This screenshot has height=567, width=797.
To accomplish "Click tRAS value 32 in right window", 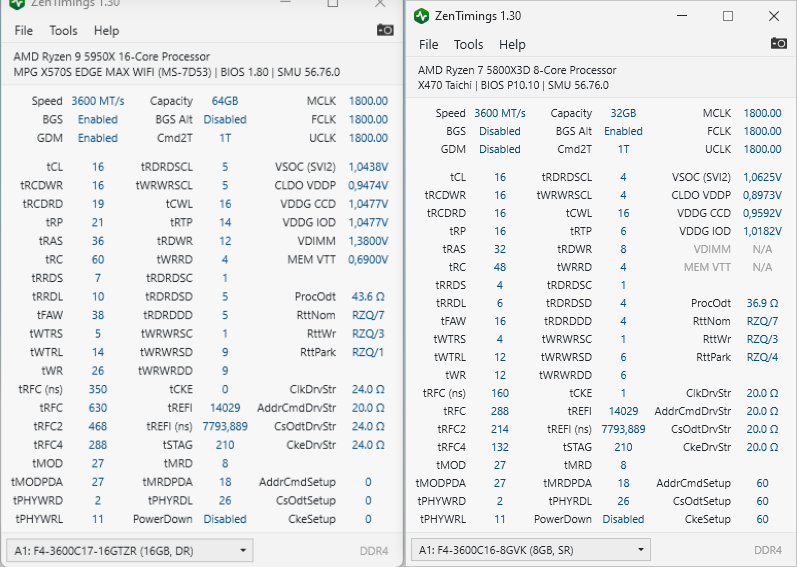I will (x=500, y=249).
